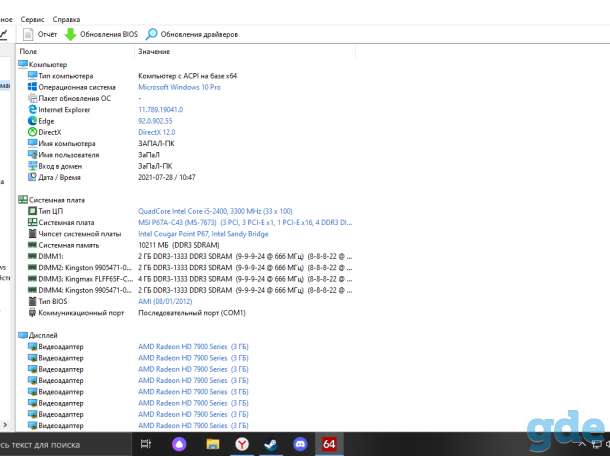Select the Дисплей group header
The height and width of the screenshot is (456, 610).
[38, 335]
